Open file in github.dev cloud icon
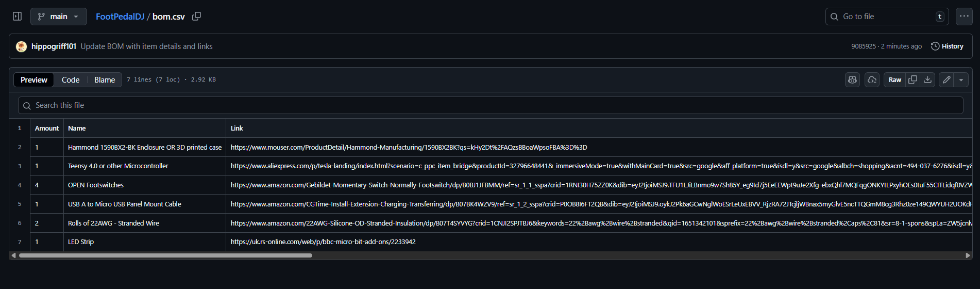Image resolution: width=980 pixels, height=289 pixels. (x=872, y=80)
